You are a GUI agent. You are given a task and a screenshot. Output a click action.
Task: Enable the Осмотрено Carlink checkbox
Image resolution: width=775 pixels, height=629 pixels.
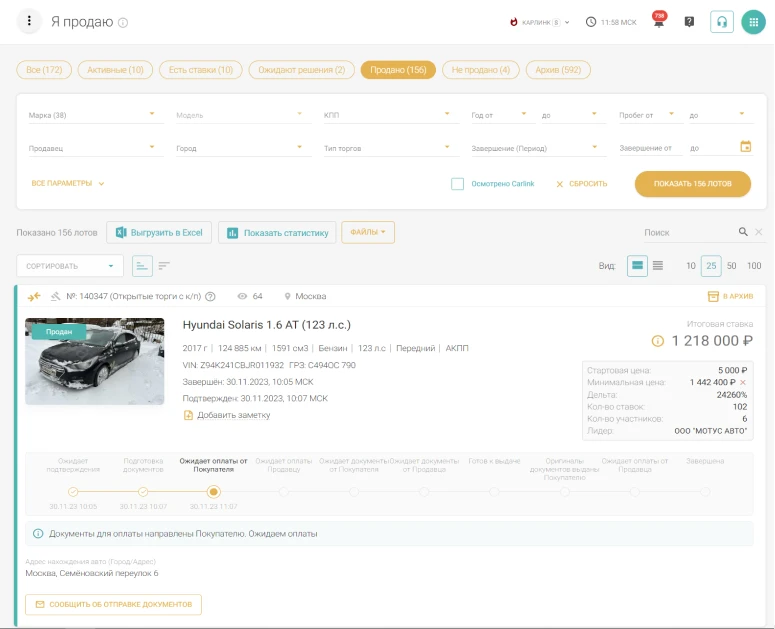click(x=457, y=184)
